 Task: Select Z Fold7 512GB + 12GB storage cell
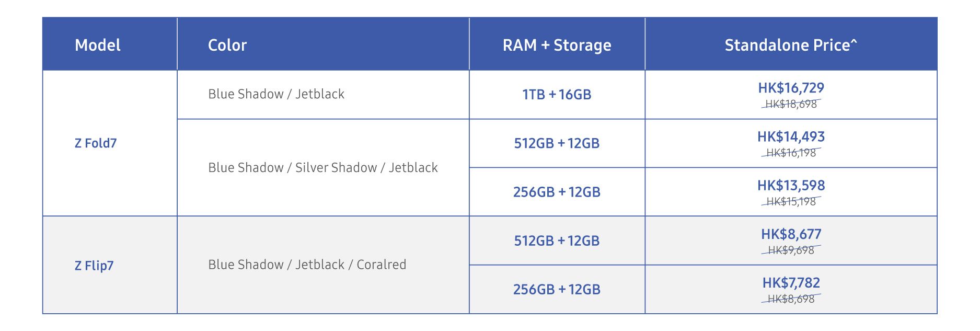[557, 143]
